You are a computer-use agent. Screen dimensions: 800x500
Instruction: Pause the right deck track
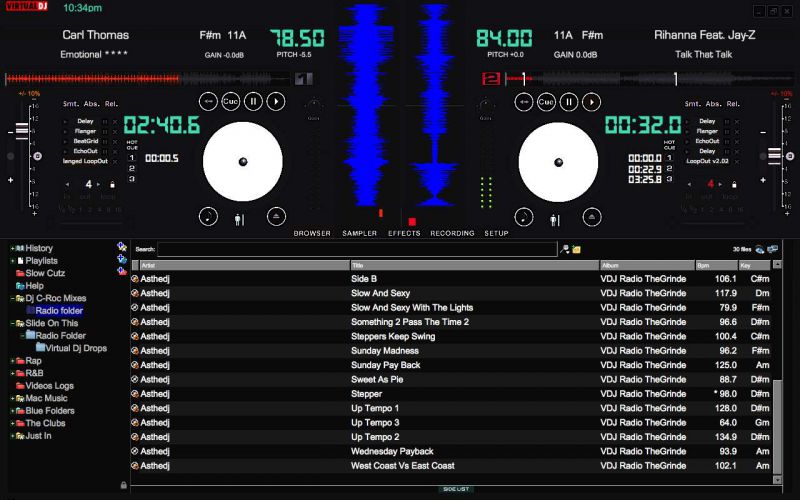pos(569,102)
